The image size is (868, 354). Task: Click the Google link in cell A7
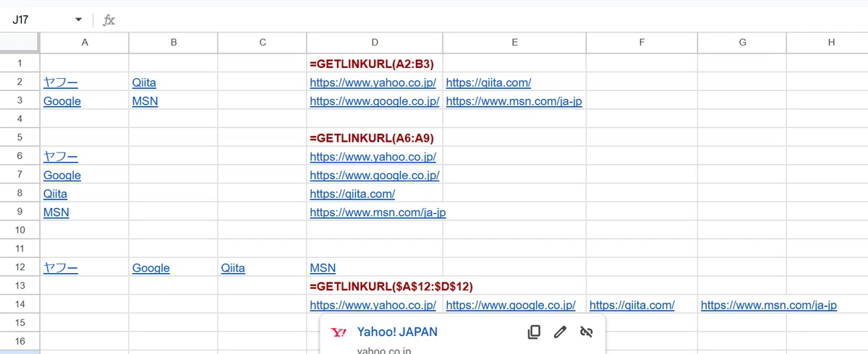click(x=62, y=176)
